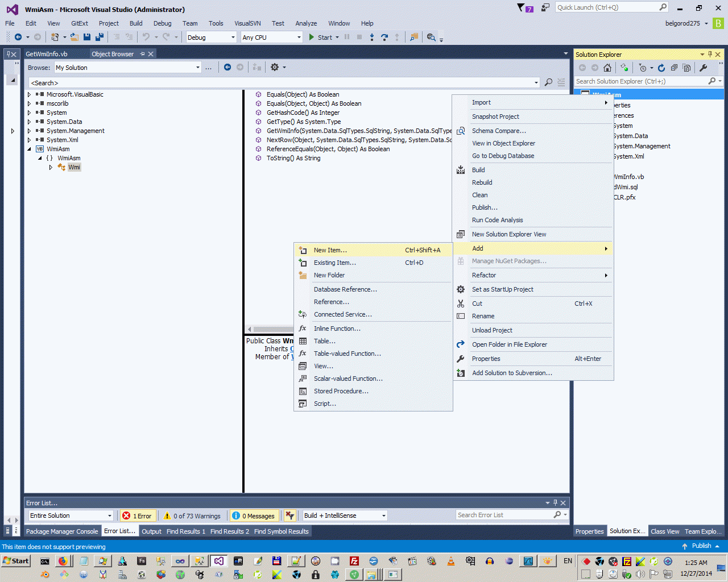
Task: Select Unload Project in the context menu
Action: tap(533, 330)
